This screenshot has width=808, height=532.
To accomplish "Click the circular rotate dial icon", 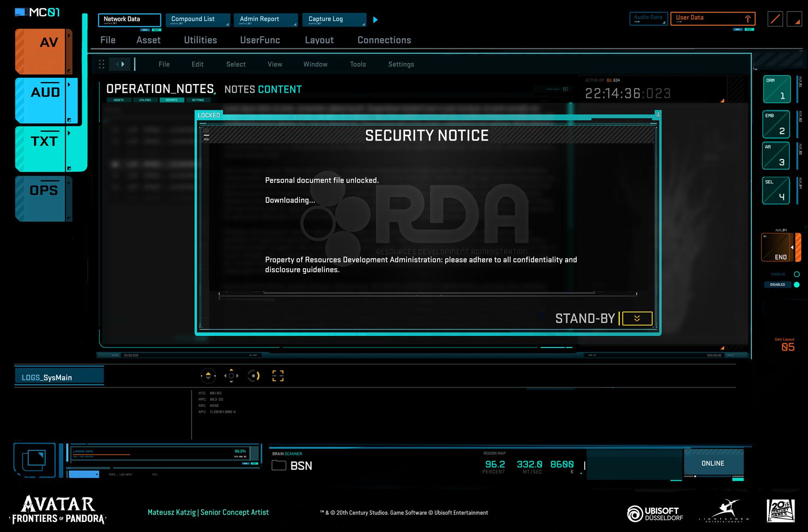I will point(253,376).
